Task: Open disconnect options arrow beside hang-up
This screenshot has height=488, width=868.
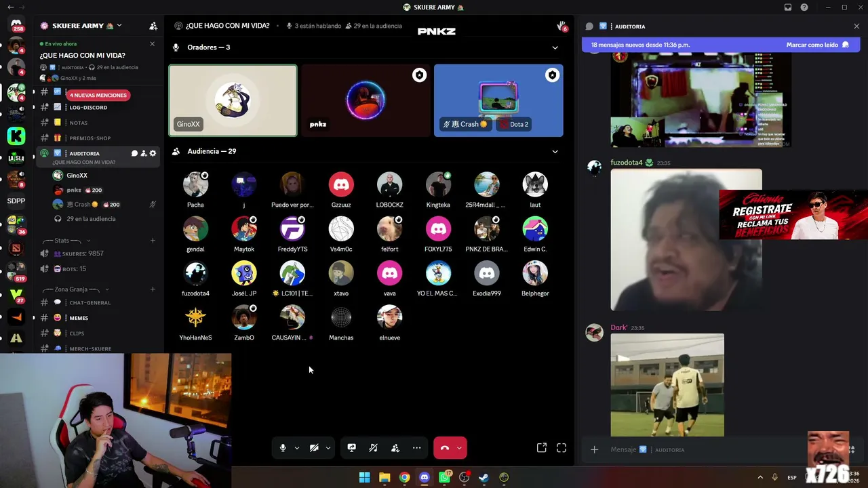Action: (460, 448)
